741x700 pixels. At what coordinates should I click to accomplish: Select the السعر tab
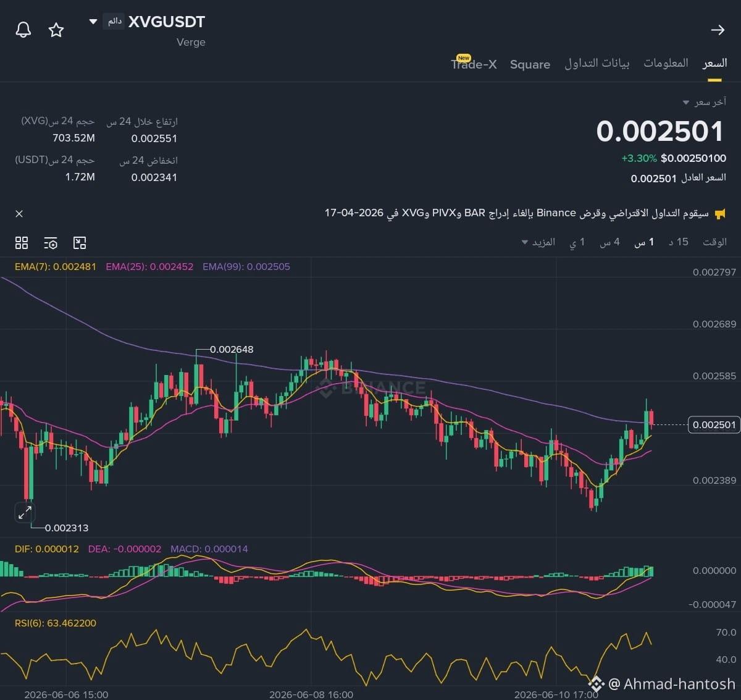click(x=714, y=63)
